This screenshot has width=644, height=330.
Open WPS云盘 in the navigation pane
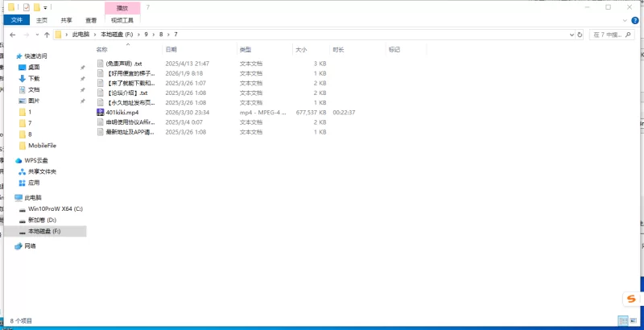click(x=35, y=160)
